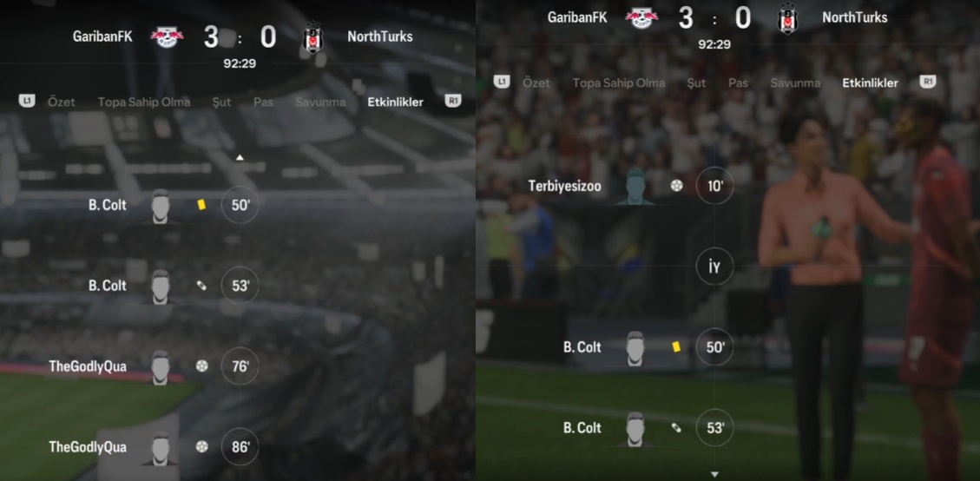Click Terbiyesizoo's teal player avatar
This screenshot has height=481, width=980.
(x=635, y=187)
